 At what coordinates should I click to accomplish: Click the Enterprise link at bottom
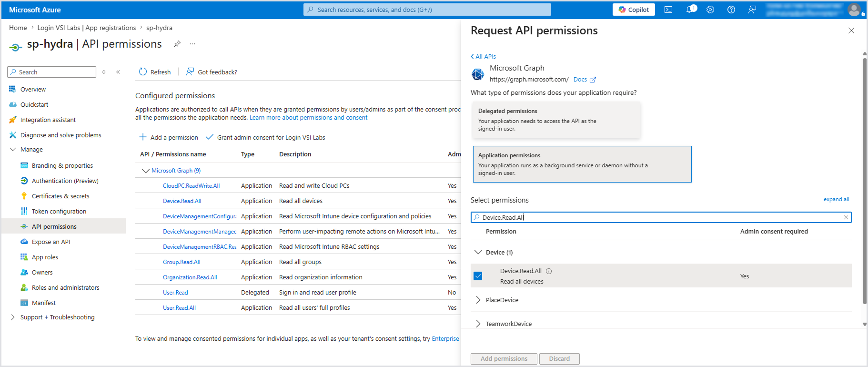click(445, 339)
